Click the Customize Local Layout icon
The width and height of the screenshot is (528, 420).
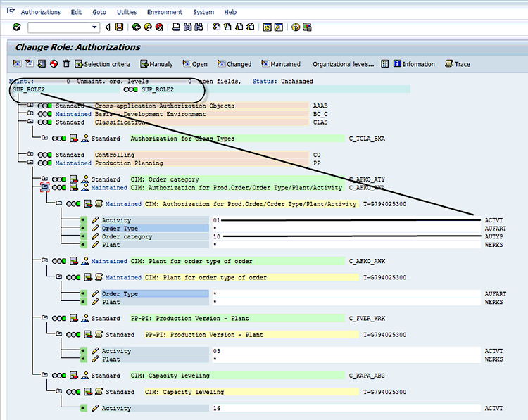[307, 27]
